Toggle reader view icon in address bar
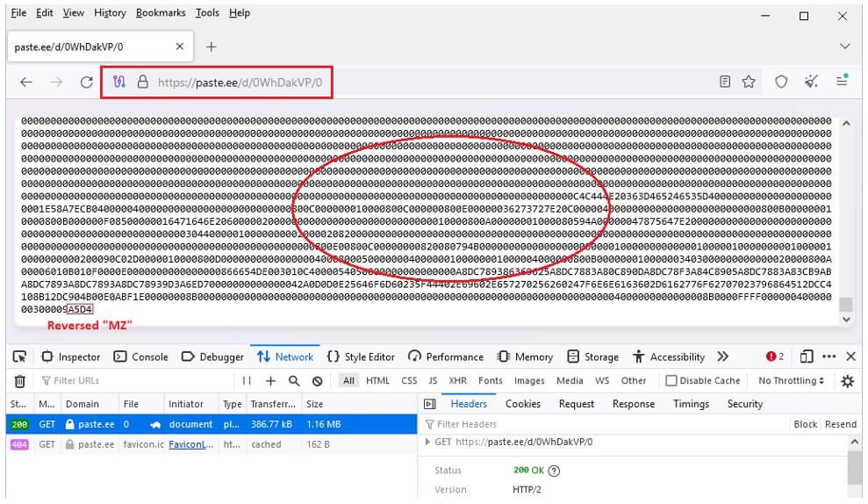 coord(725,82)
